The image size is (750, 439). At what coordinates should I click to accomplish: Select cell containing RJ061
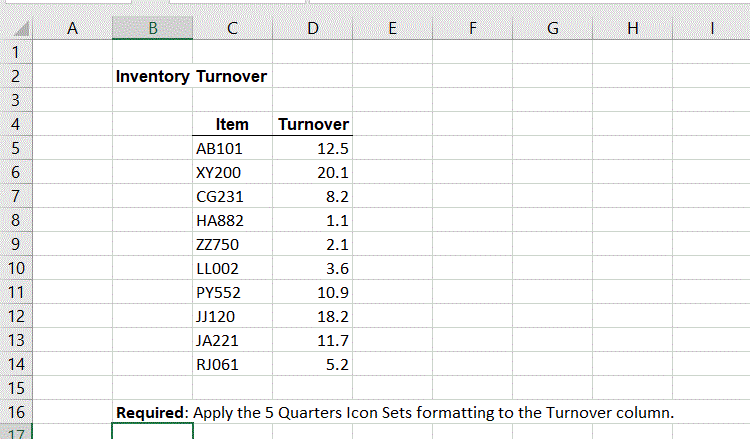(x=232, y=364)
